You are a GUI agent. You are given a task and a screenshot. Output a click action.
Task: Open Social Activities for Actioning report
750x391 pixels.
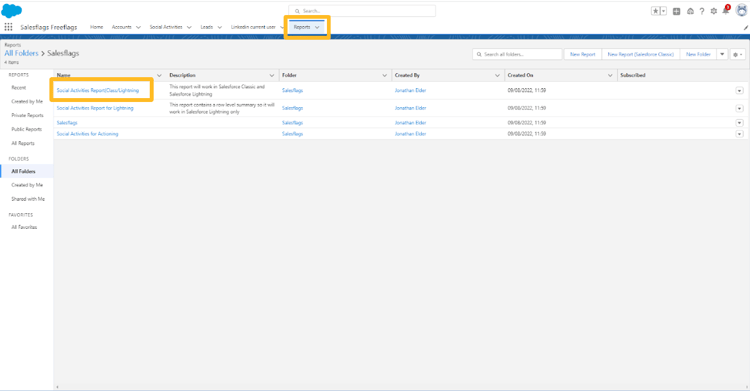click(x=87, y=134)
